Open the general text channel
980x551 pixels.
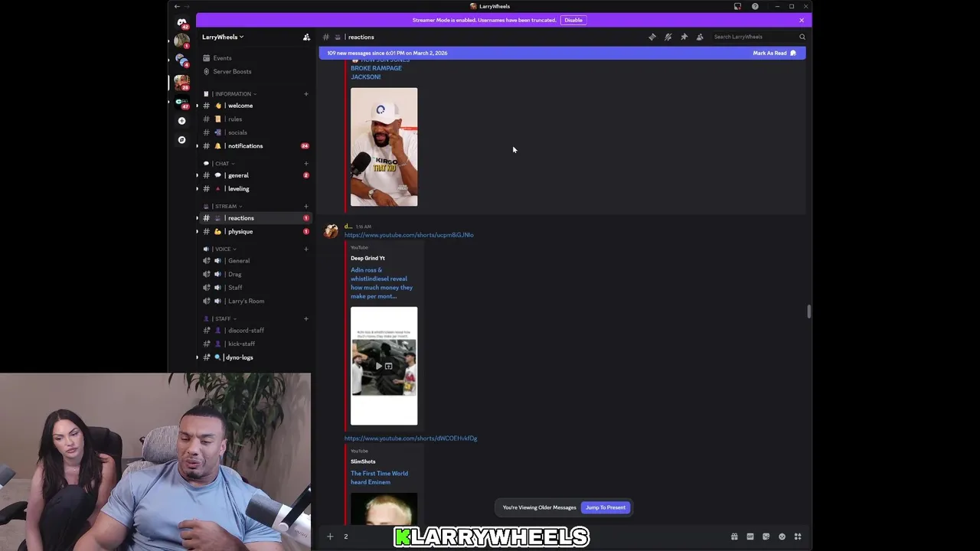pos(255,175)
